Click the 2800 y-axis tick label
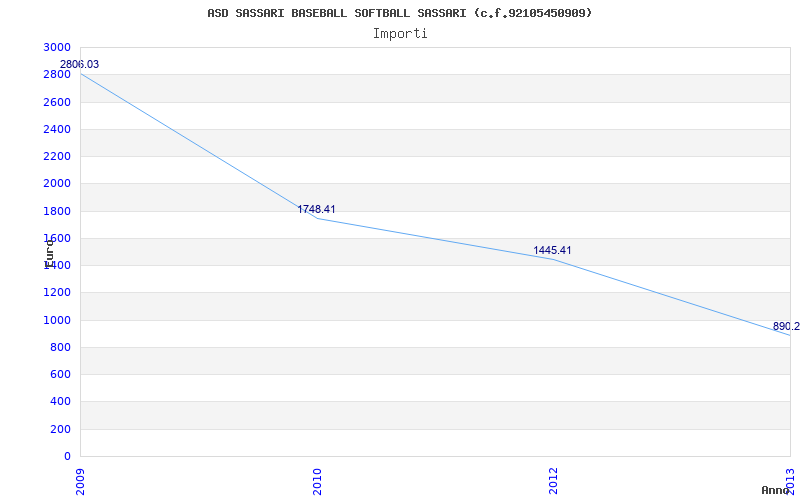The width and height of the screenshot is (800, 500). [57, 74]
